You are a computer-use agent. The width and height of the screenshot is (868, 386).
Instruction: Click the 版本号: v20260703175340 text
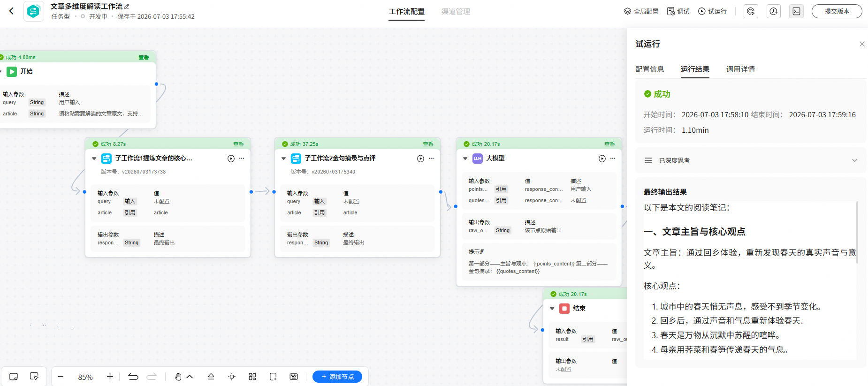click(323, 172)
